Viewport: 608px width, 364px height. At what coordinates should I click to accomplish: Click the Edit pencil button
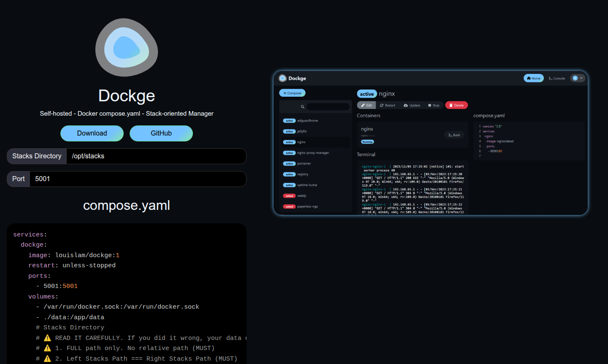pyautogui.click(x=366, y=105)
